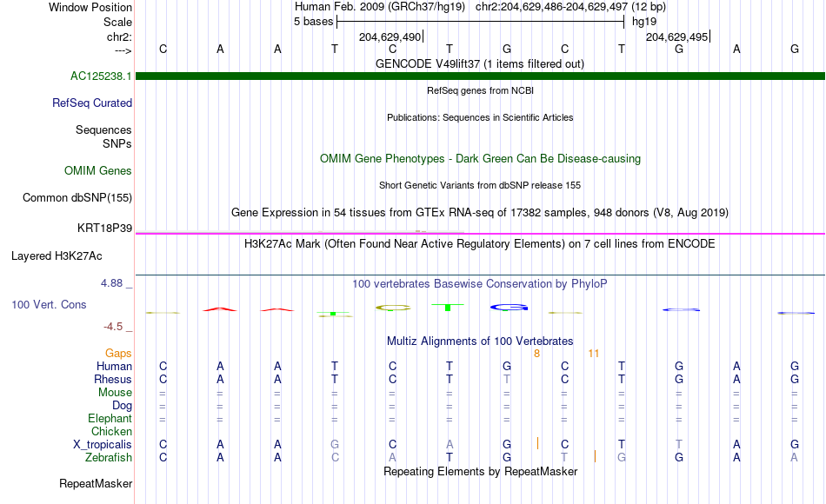Click the magenta KRT18P39 expression line
This screenshot has height=504, width=826.
(x=481, y=233)
